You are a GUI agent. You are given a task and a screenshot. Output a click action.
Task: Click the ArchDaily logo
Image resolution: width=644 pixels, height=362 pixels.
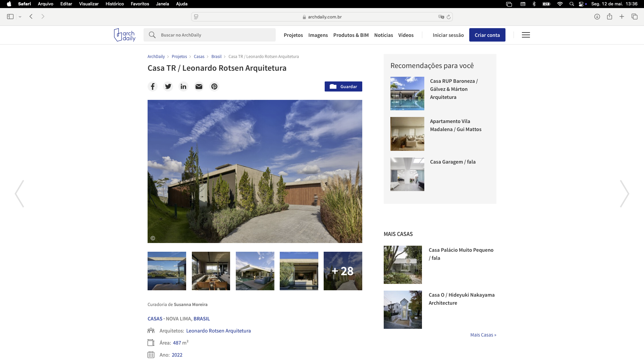pos(124,35)
